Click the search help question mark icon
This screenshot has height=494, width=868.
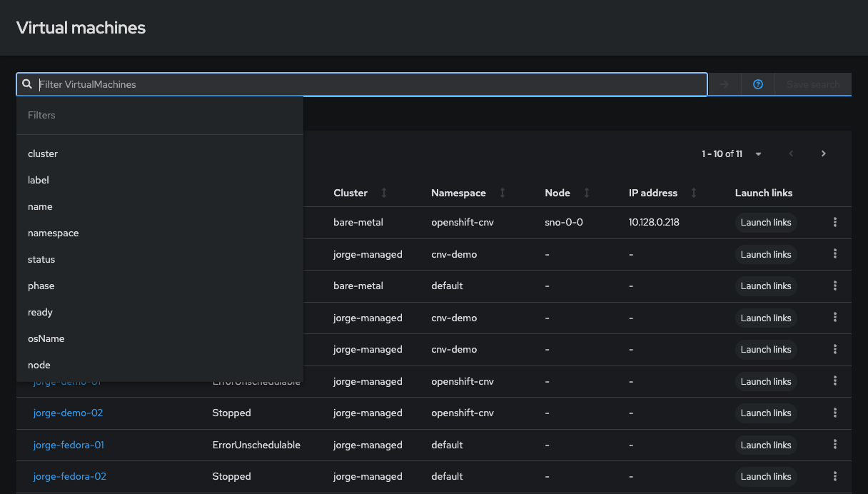tap(758, 84)
